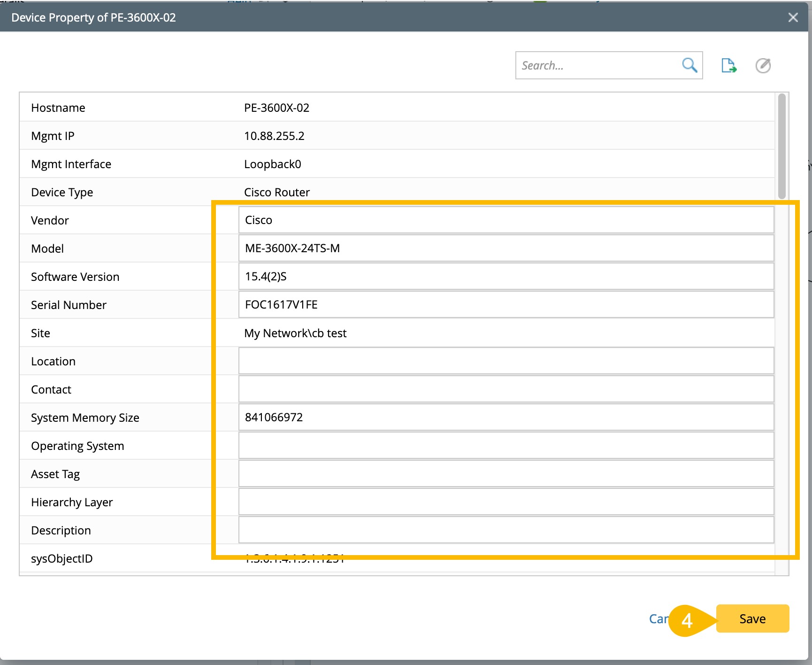Click the Model input field
Viewport: 812px width, 665px height.
tap(506, 248)
